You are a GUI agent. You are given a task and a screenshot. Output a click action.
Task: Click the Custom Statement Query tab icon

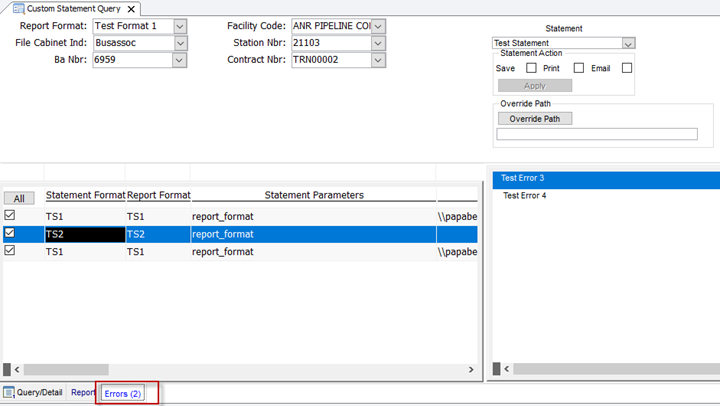click(x=19, y=8)
